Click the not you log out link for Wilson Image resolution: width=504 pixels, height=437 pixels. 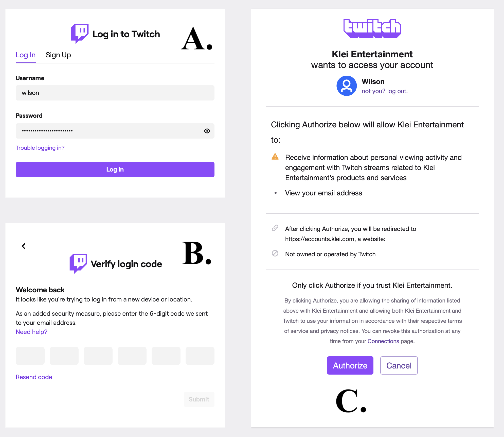(384, 91)
